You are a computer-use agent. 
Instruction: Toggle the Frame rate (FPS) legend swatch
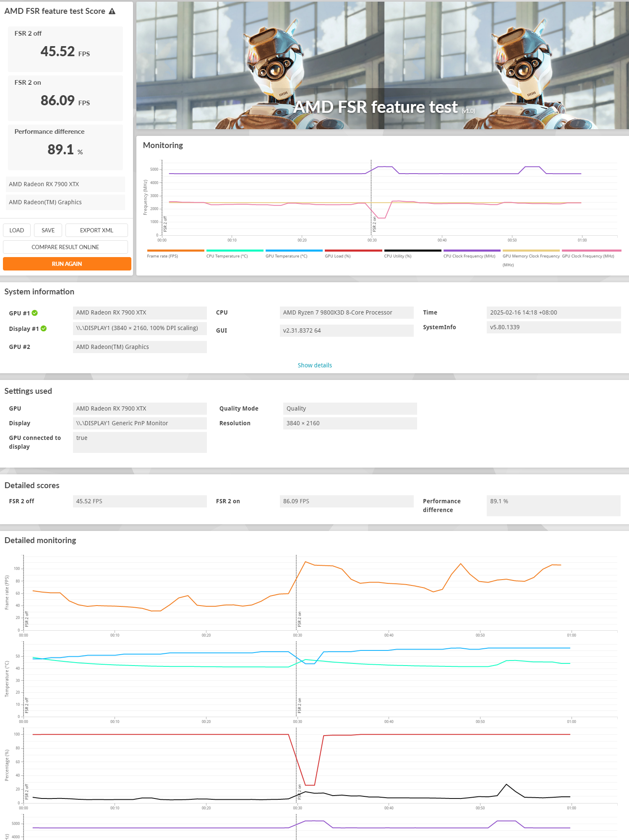click(175, 250)
